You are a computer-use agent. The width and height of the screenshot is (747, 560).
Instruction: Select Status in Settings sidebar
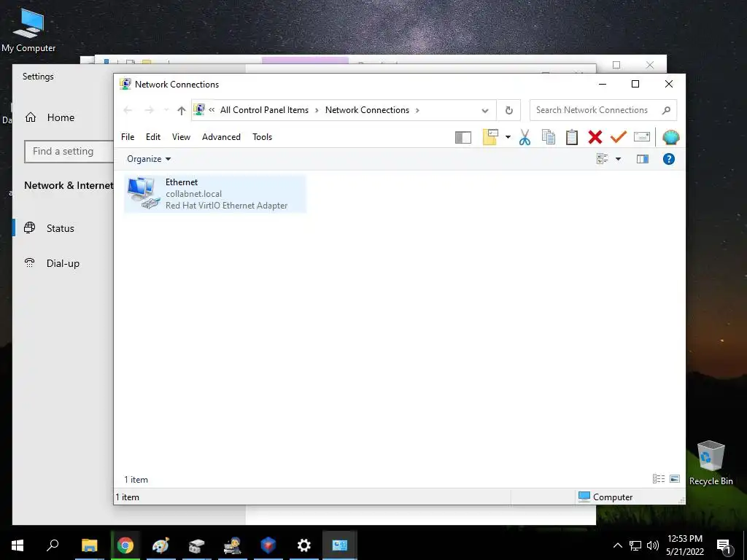click(x=61, y=228)
